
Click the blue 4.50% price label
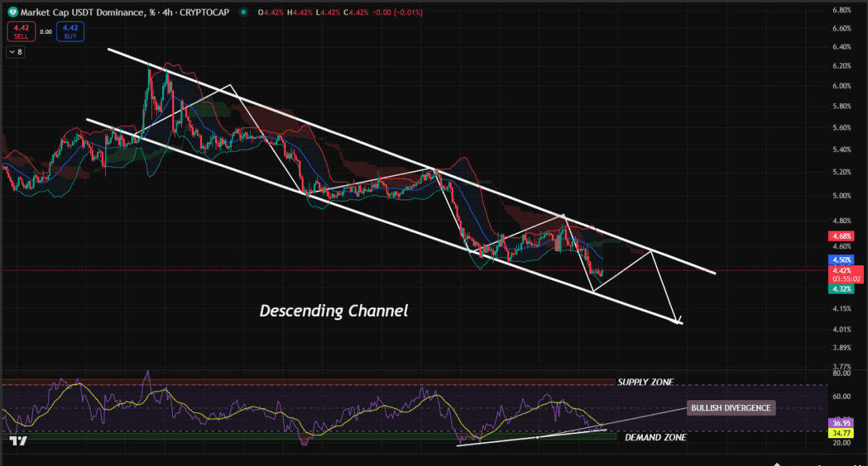point(841,260)
